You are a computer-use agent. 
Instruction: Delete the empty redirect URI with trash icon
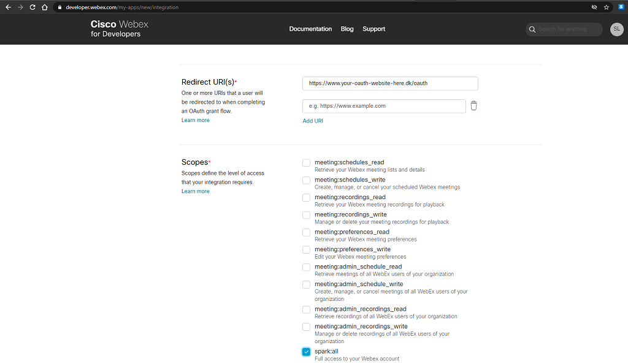(x=473, y=106)
